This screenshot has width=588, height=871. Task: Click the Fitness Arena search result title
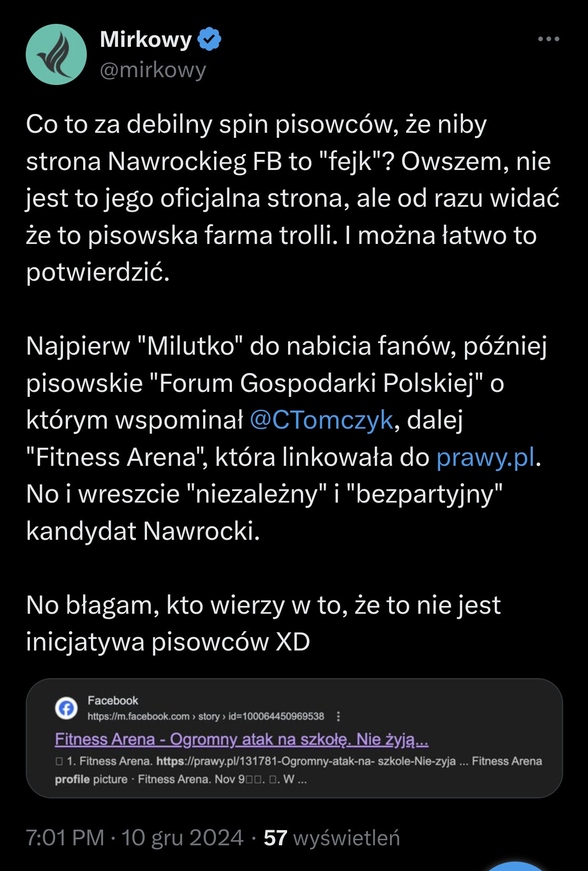[242, 739]
